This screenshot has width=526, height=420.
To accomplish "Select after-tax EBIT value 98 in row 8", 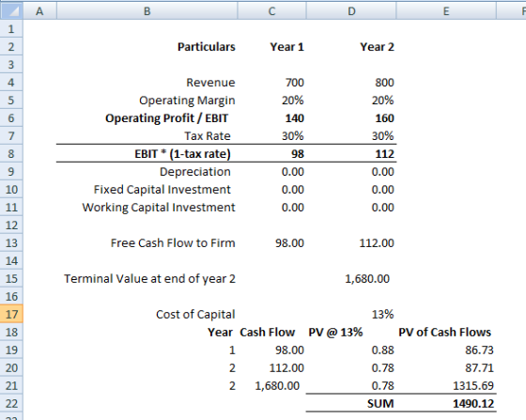I will (298, 154).
